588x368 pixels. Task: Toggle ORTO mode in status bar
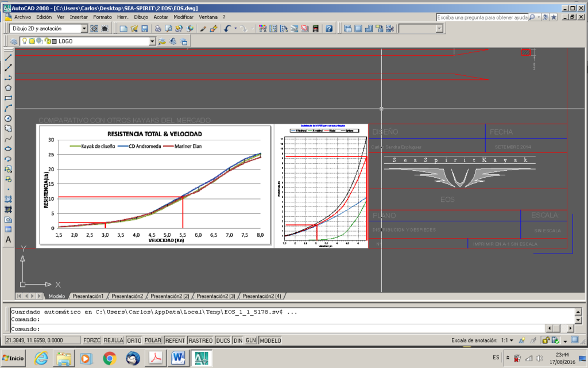pos(134,340)
